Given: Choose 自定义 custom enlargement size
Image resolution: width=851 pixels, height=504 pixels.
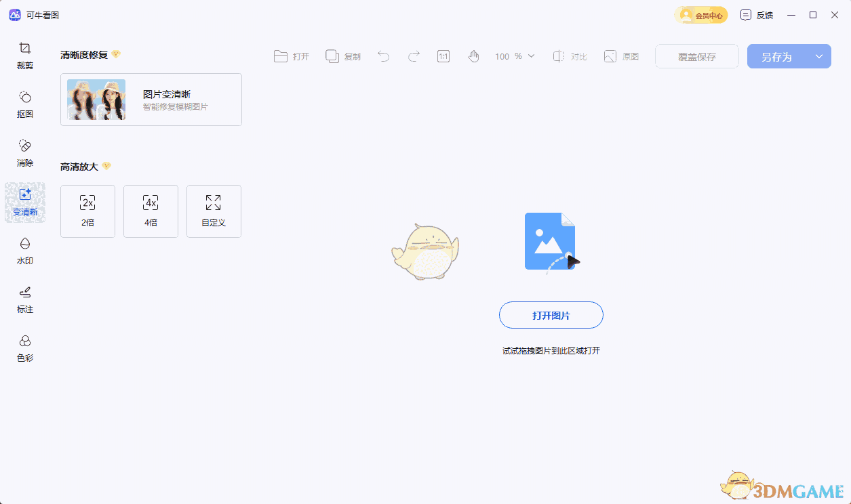Looking at the screenshot, I should click(214, 211).
